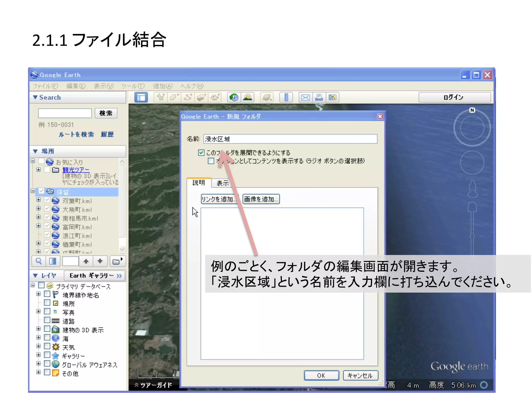The width and height of the screenshot is (532, 399).
Task: Click the north N compass marker
Action: click(472, 110)
